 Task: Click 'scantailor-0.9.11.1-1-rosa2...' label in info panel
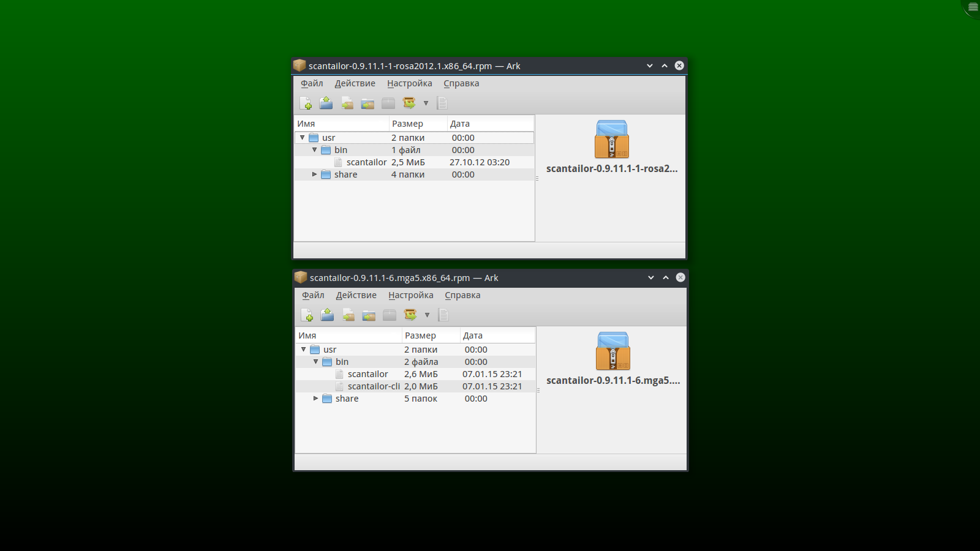click(612, 169)
